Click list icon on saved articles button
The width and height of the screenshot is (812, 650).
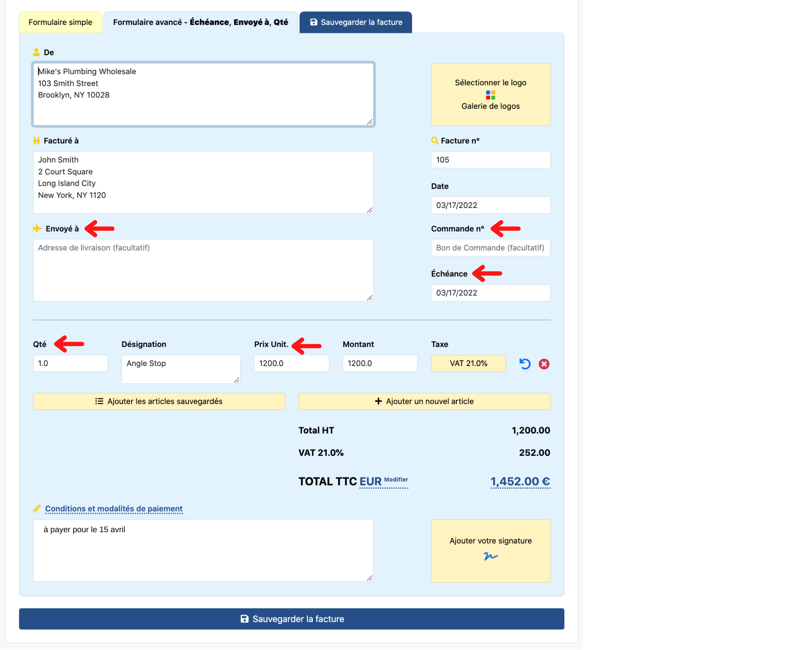pos(99,401)
